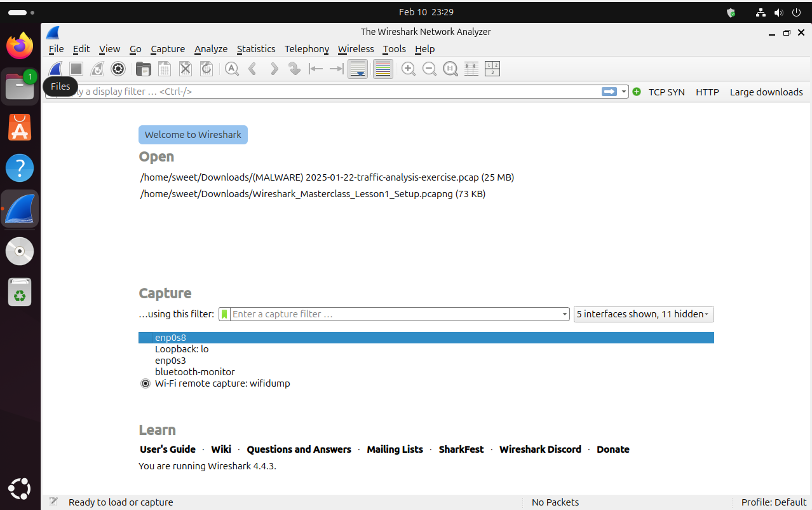
Task: Open the display filter history dropdown
Action: coord(621,92)
